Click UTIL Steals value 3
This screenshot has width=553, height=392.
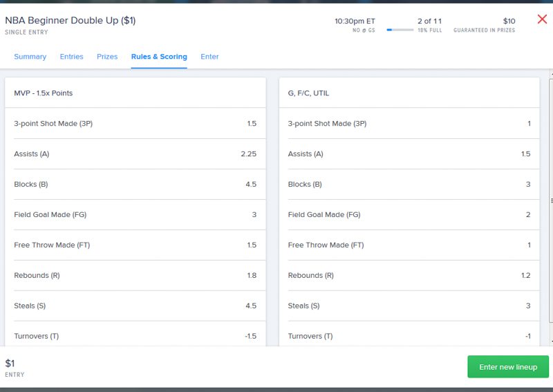point(528,306)
